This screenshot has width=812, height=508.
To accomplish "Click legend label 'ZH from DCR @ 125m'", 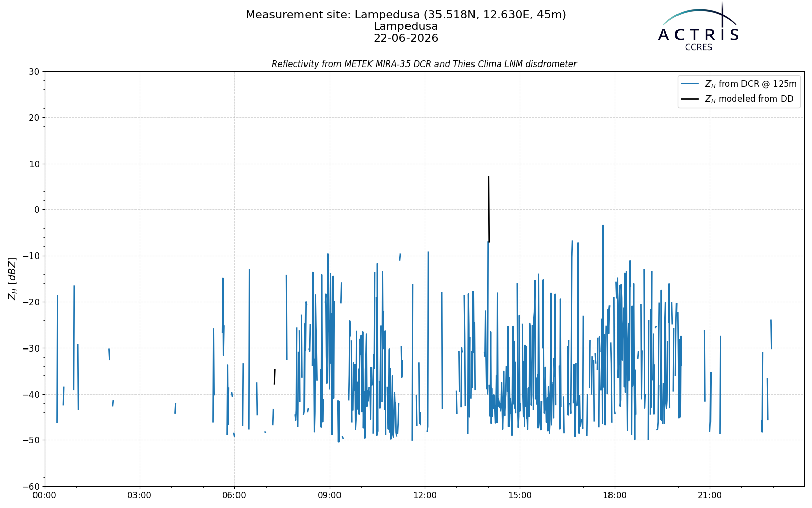I will tap(751, 84).
